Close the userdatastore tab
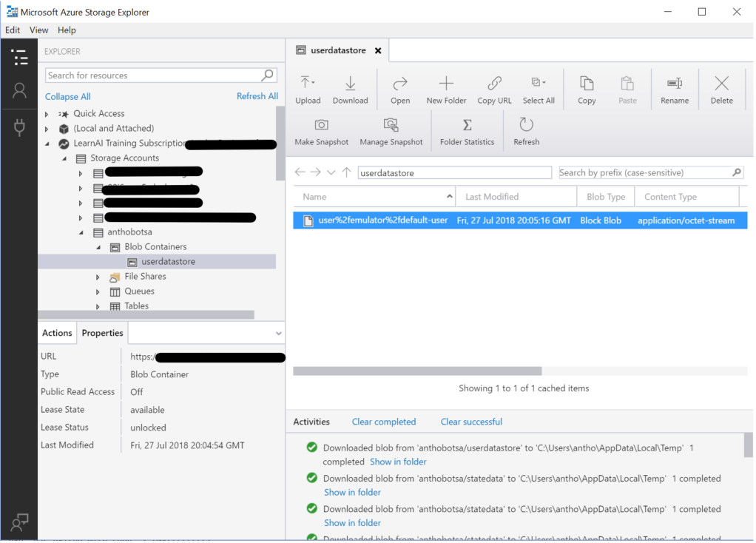Image resolution: width=756 pixels, height=543 pixels. pyautogui.click(x=378, y=50)
